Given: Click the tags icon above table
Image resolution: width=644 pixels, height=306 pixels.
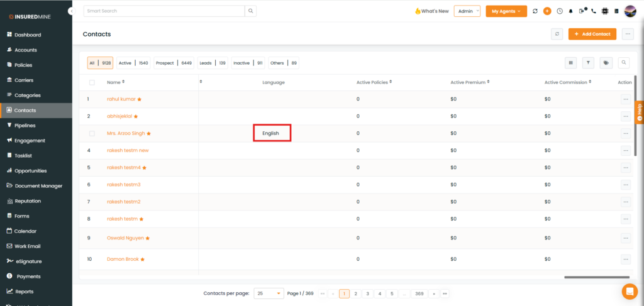Looking at the screenshot, I should [606, 63].
